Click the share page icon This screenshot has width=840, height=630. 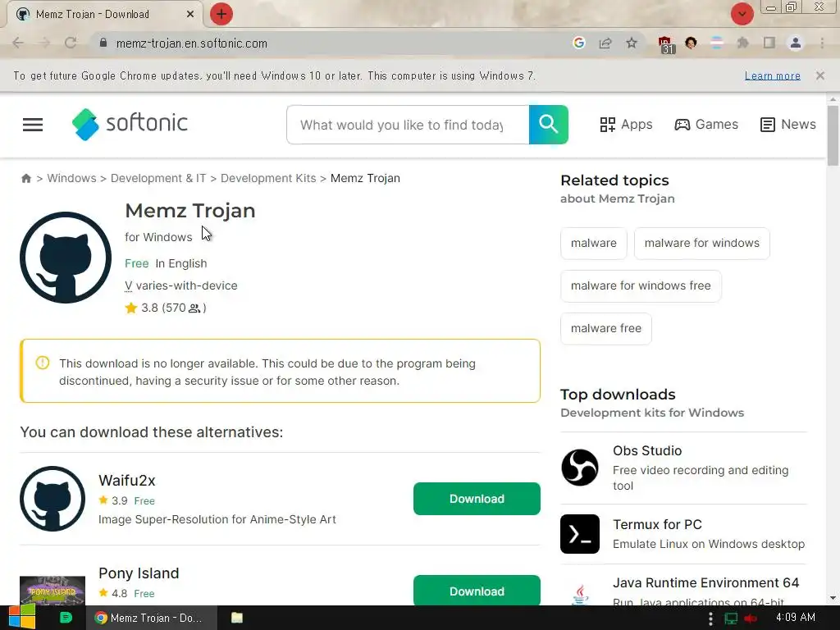point(605,43)
